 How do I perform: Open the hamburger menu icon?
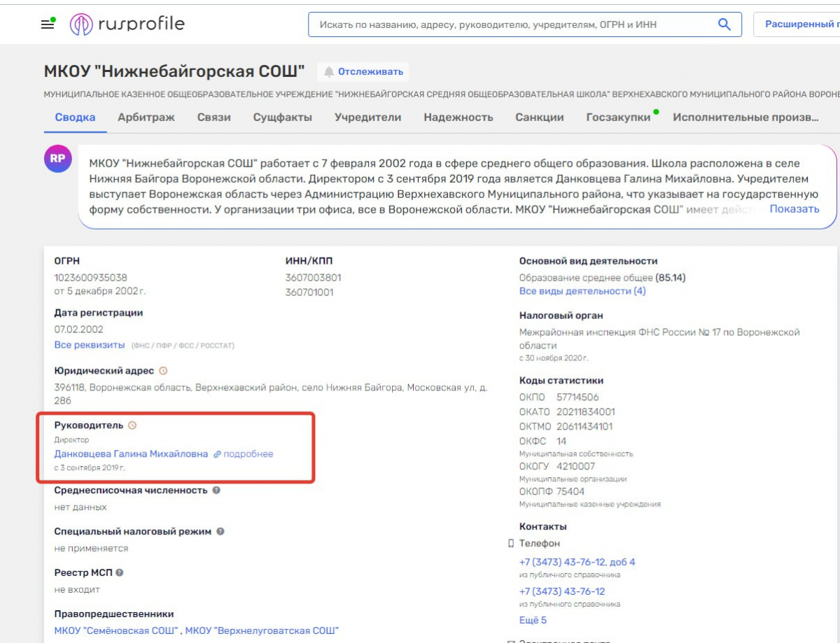click(x=48, y=24)
